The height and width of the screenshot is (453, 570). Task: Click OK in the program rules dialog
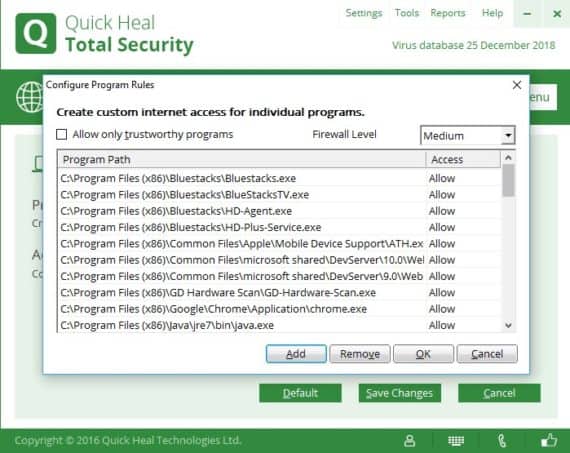(x=424, y=354)
